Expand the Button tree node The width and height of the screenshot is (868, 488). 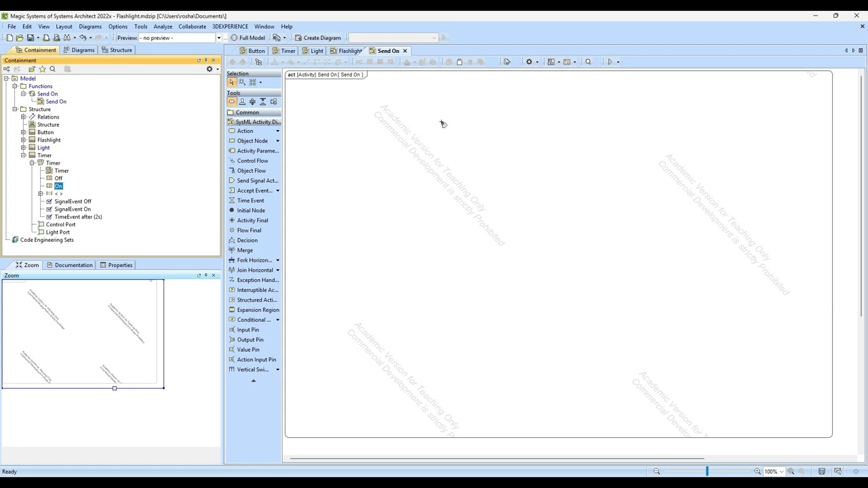click(x=24, y=133)
